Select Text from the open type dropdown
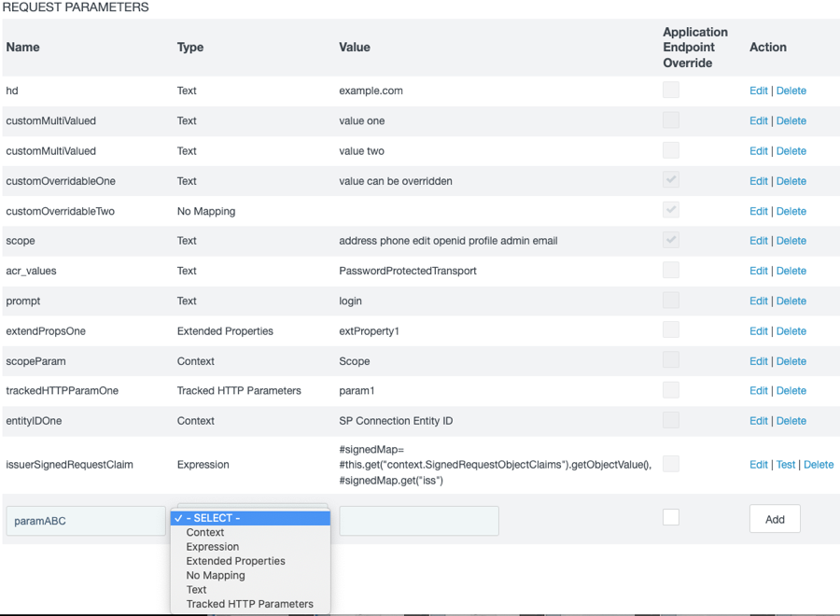The width and height of the screenshot is (840, 616). [x=196, y=589]
